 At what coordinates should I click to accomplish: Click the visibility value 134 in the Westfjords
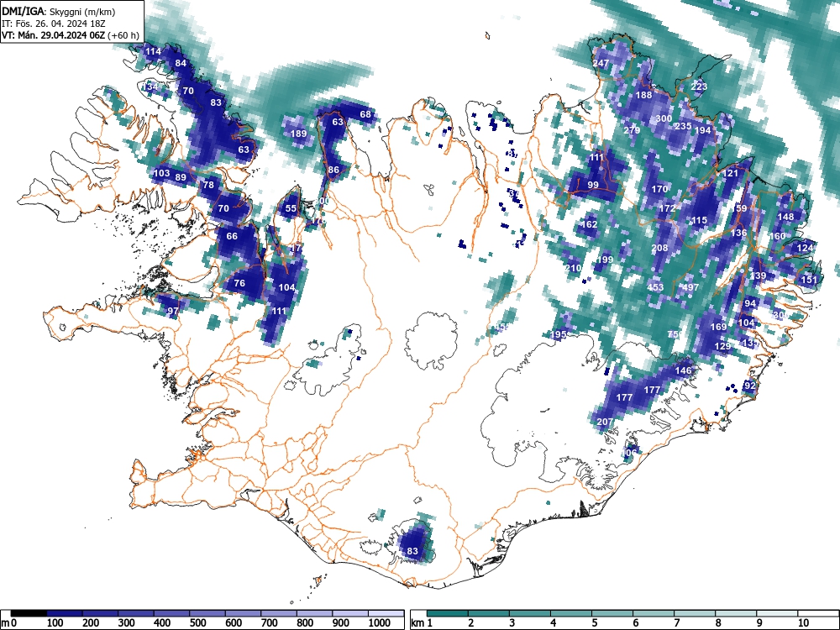150,87
